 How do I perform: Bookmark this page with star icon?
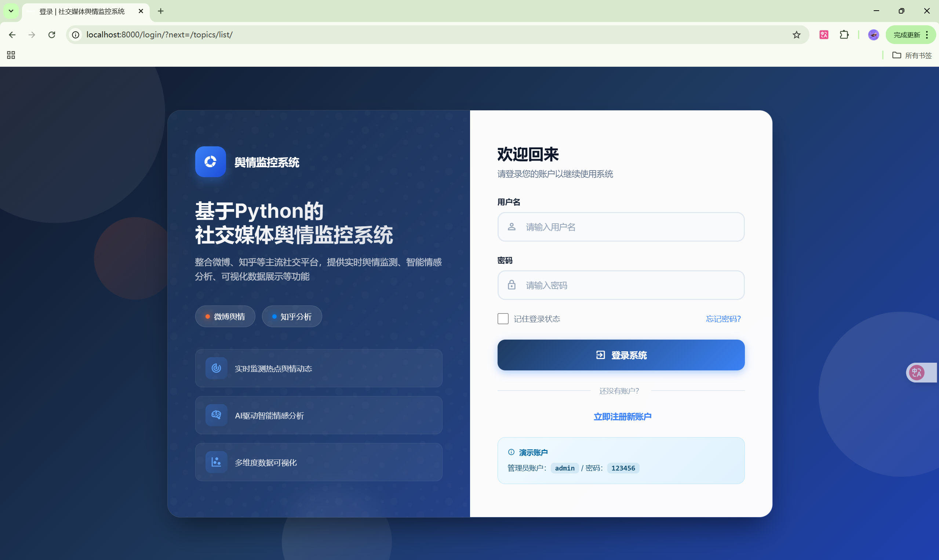pos(796,35)
